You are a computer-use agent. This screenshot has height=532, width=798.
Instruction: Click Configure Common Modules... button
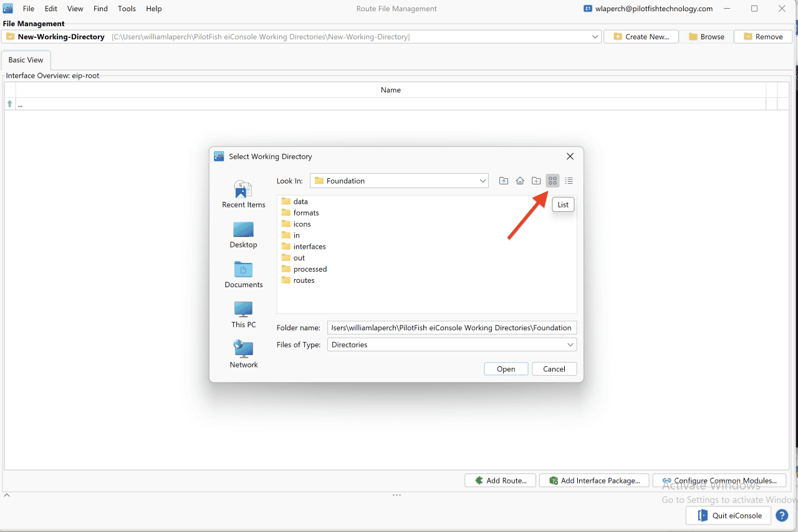coord(719,480)
